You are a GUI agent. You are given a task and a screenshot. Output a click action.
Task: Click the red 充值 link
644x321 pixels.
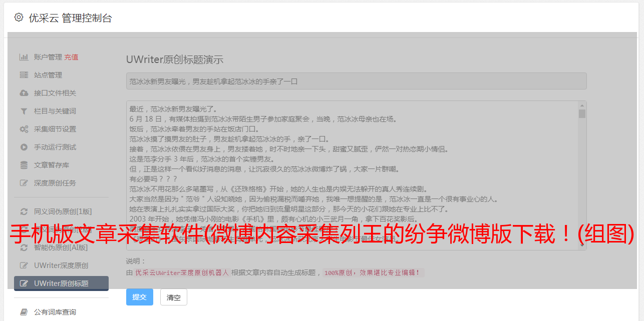(x=71, y=57)
